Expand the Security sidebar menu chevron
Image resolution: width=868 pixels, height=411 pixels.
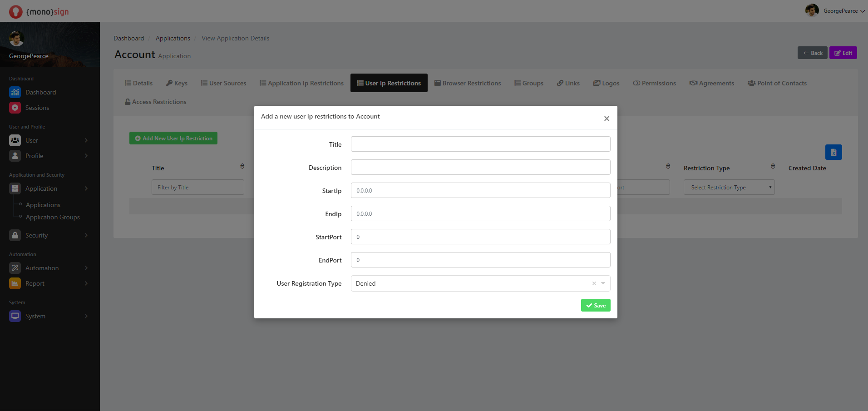click(x=86, y=235)
